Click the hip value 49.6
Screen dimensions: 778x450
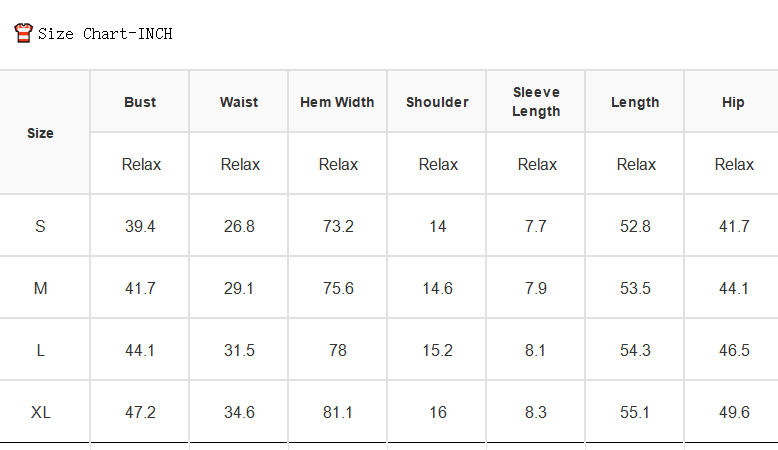(734, 412)
